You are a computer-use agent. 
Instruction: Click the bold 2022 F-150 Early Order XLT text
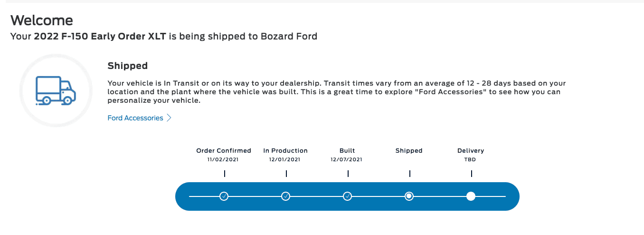(x=100, y=36)
